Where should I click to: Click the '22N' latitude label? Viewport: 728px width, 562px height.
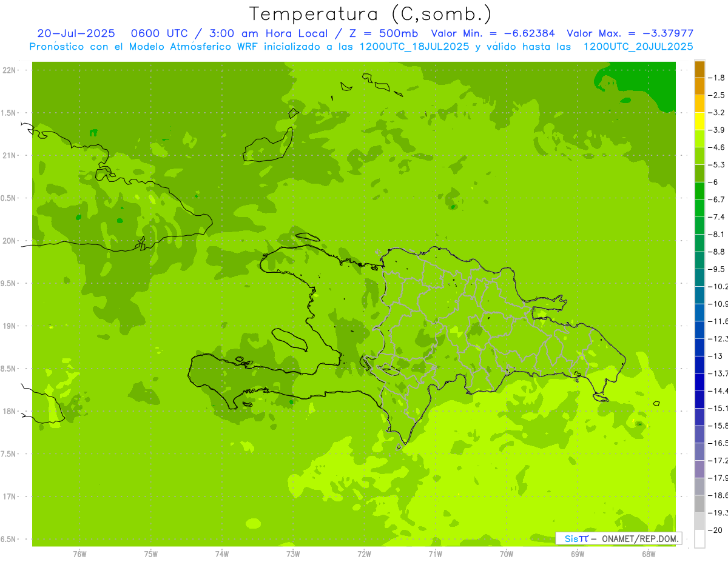9,70
